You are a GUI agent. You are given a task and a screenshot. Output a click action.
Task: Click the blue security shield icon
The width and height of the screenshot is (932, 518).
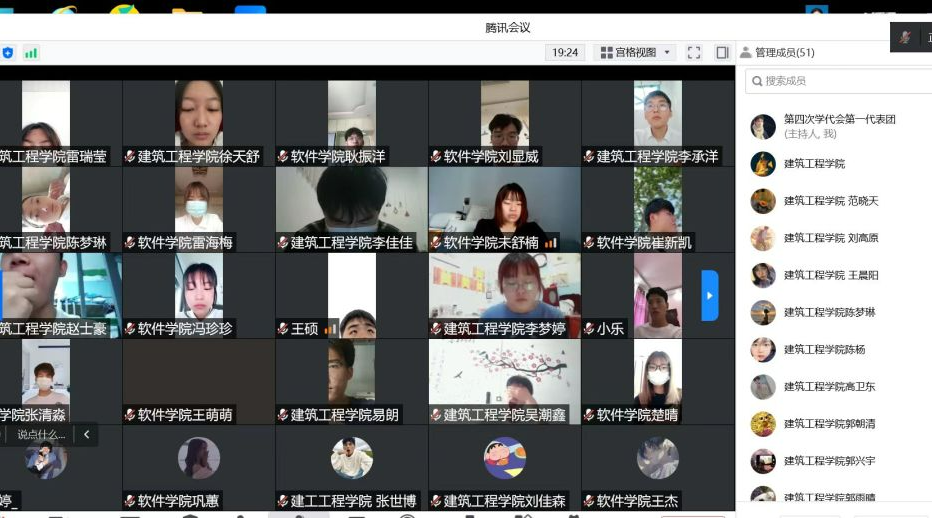click(x=8, y=53)
